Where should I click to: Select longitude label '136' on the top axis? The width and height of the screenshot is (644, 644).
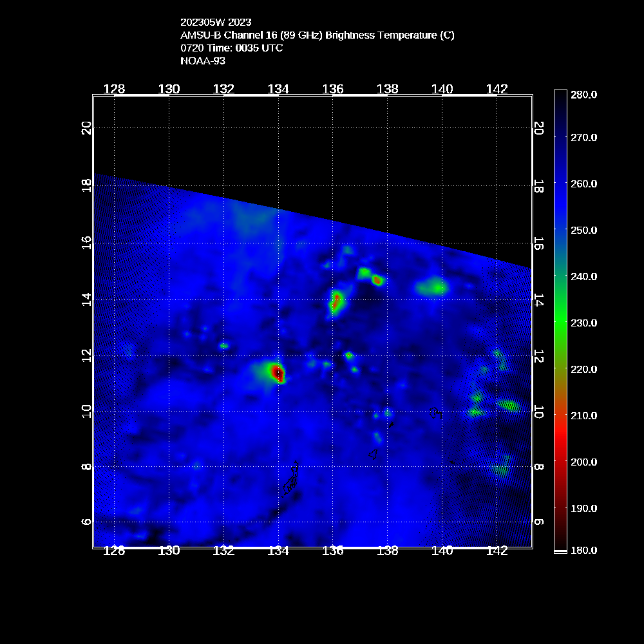click(x=333, y=89)
